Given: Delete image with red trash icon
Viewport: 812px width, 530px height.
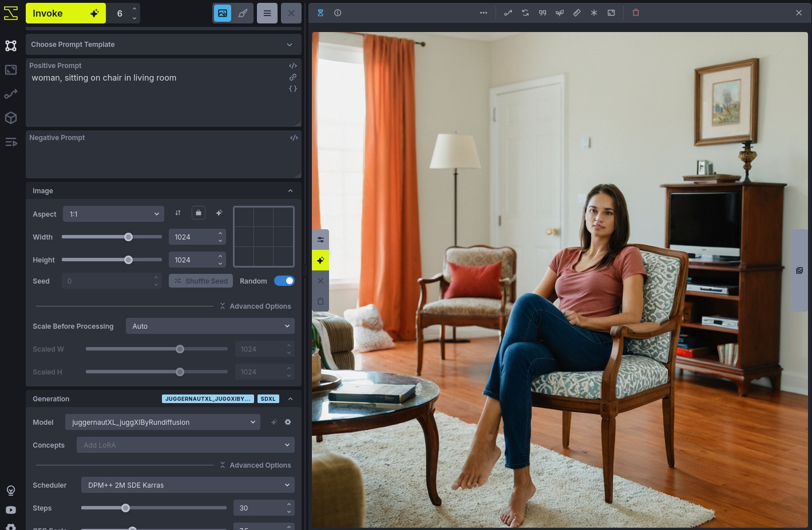Looking at the screenshot, I should click(x=636, y=13).
